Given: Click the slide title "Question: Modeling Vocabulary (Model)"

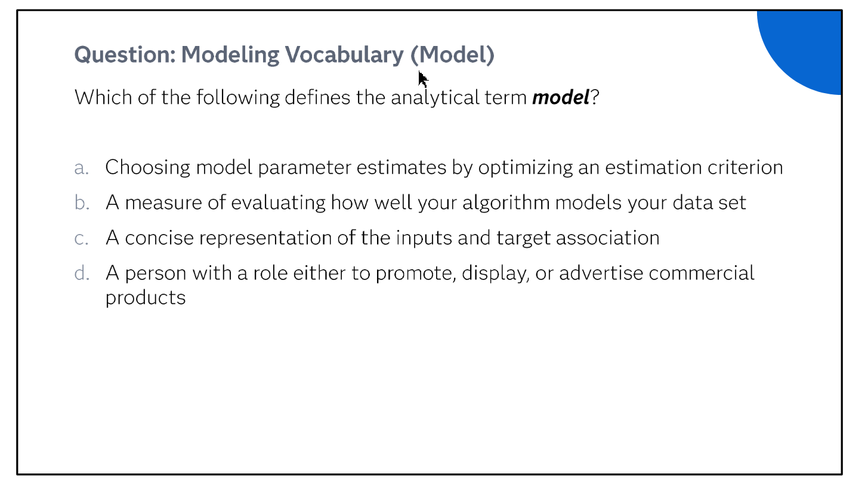Looking at the screenshot, I should pyautogui.click(x=285, y=55).
